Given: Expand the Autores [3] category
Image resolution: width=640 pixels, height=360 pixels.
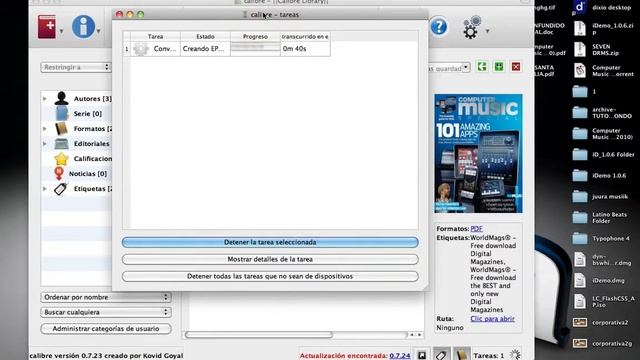Looking at the screenshot, I should [x=44, y=98].
